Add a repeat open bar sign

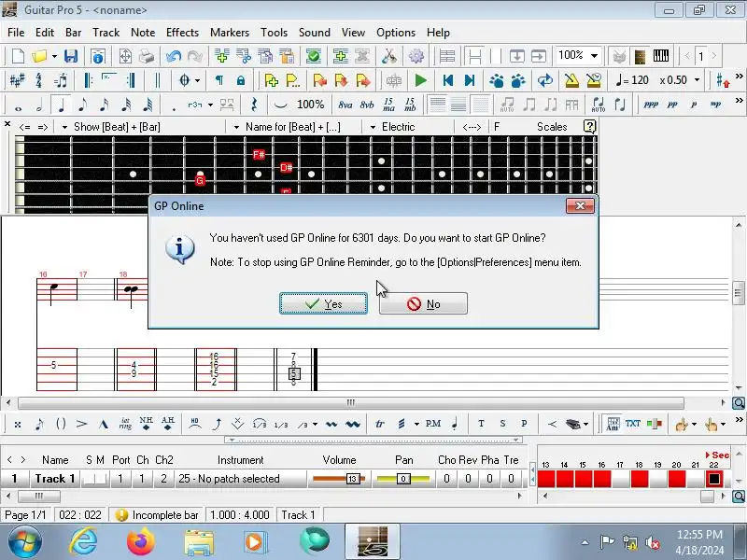click(x=88, y=80)
